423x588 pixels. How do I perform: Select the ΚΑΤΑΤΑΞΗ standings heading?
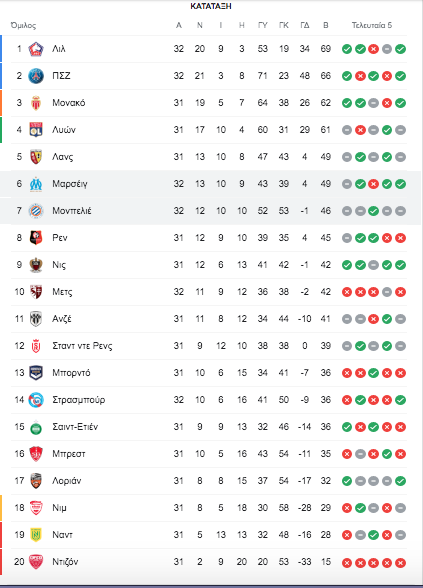click(211, 6)
